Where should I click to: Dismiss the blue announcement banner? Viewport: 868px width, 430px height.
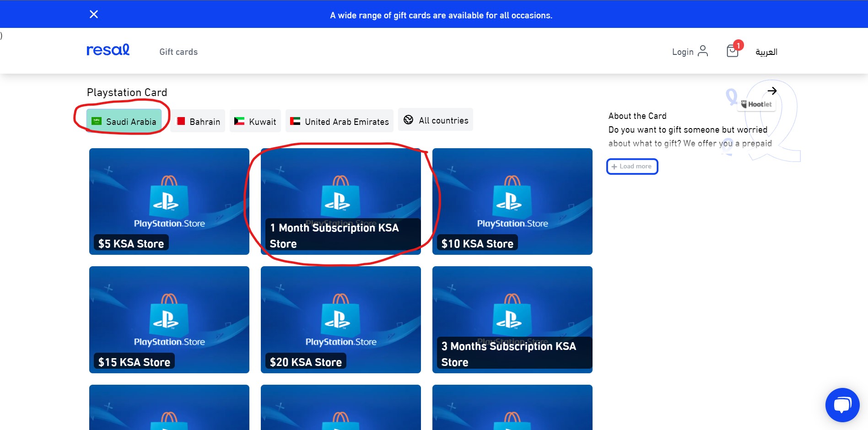(94, 14)
